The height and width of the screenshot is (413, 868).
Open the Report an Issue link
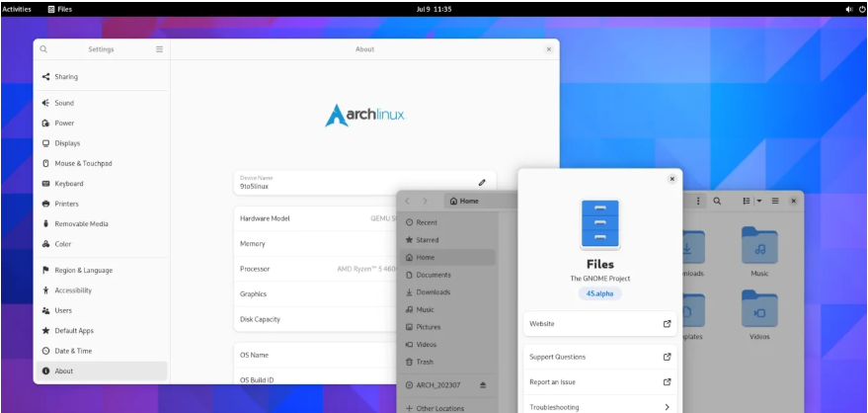[600, 382]
